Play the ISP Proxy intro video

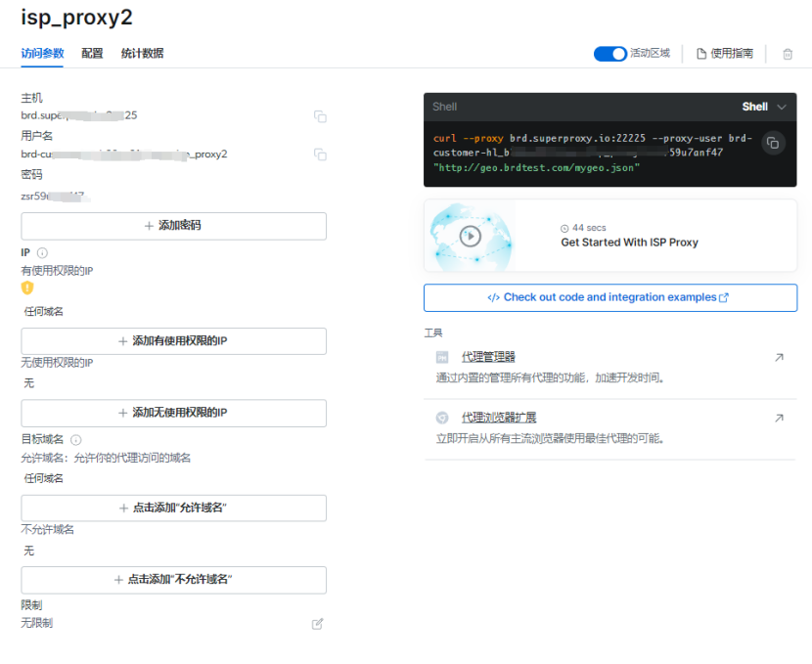471,236
